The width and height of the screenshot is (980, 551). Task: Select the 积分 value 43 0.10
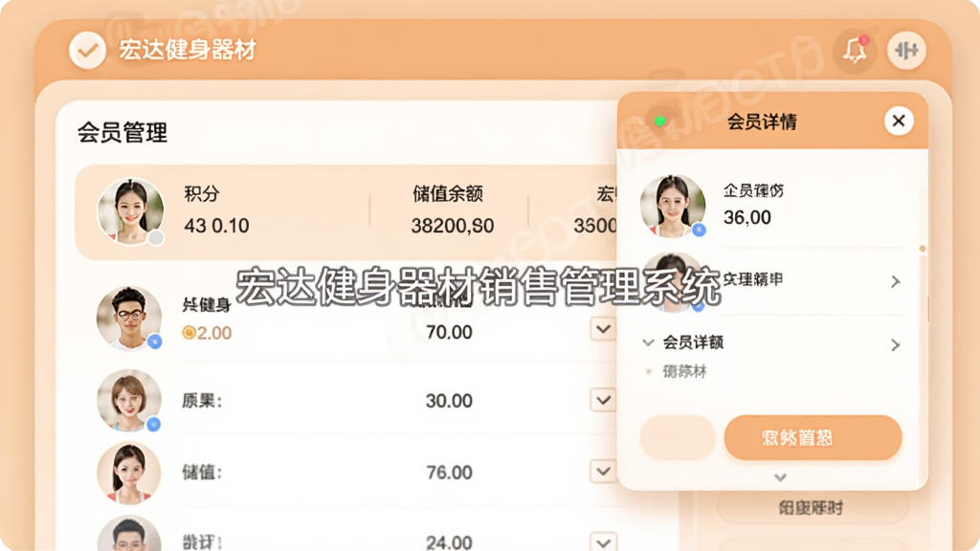[216, 226]
